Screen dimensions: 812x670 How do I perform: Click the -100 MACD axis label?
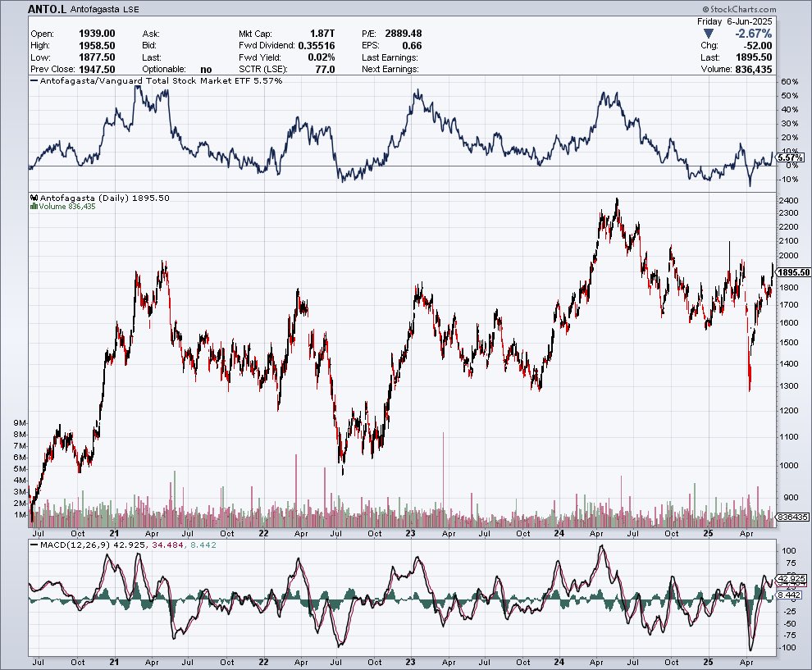pos(788,648)
